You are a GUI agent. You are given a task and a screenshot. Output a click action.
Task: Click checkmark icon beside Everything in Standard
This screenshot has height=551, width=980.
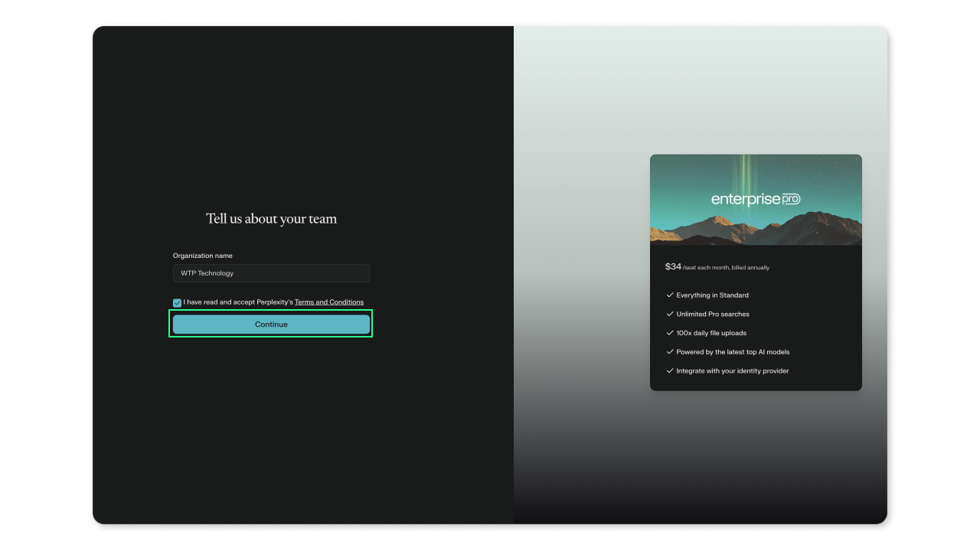coord(670,295)
